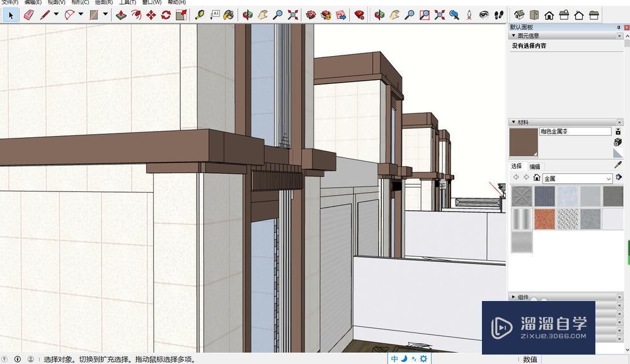This screenshot has width=630, height=364.
Task: Switch to Iso view icon
Action: [519, 15]
